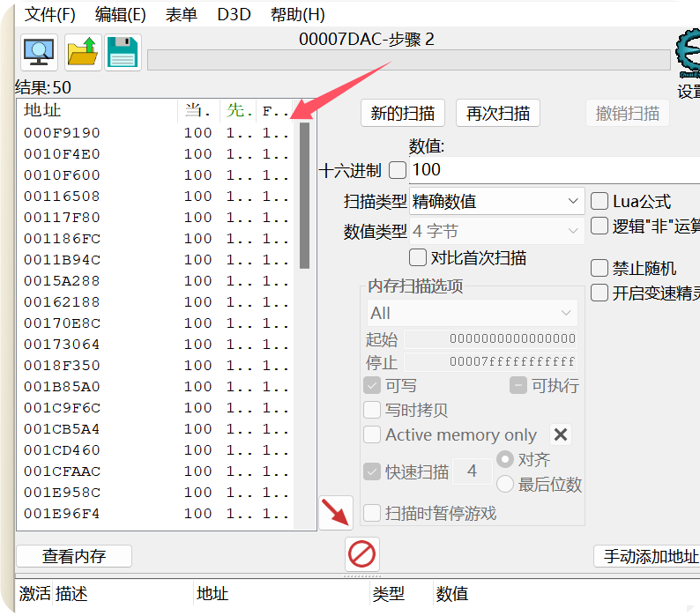Click the 查看内存 button

74,556
